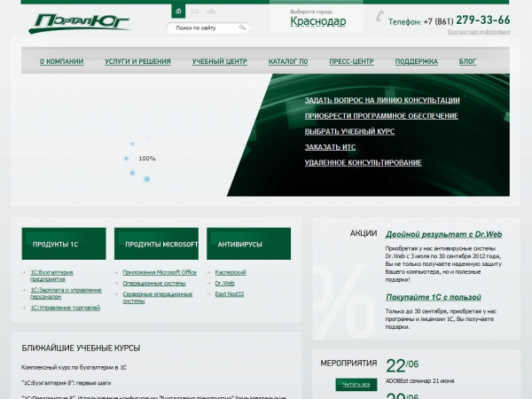The width and height of the screenshot is (532, 399).
Task: Open 1С:Зарплата и управление персоналом link
Action: point(66,293)
